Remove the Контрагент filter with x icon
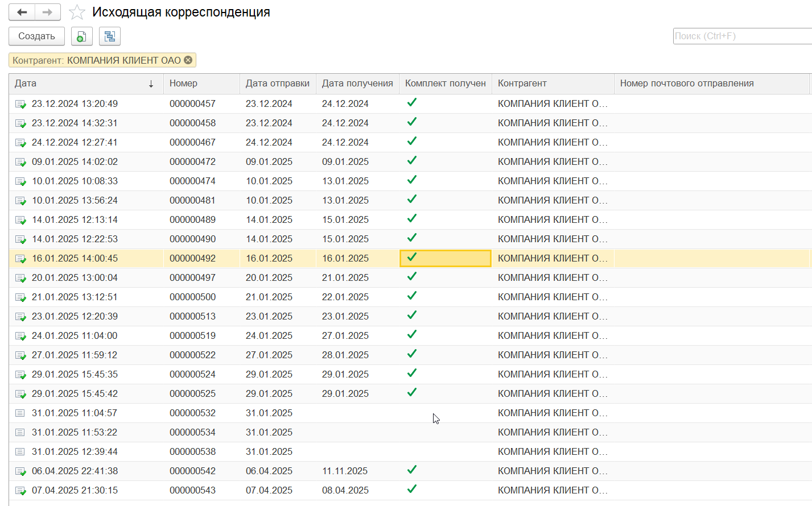 (188, 60)
